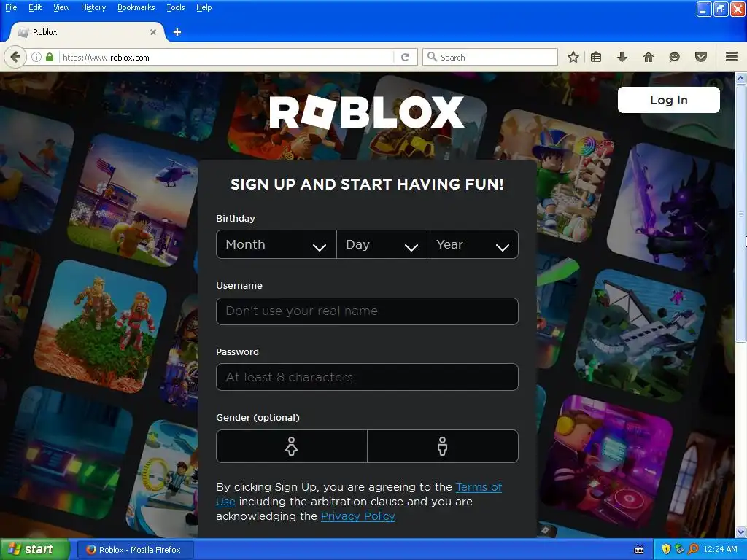This screenshot has width=747, height=560.
Task: Go to the Firefox home page icon
Action: click(x=649, y=57)
